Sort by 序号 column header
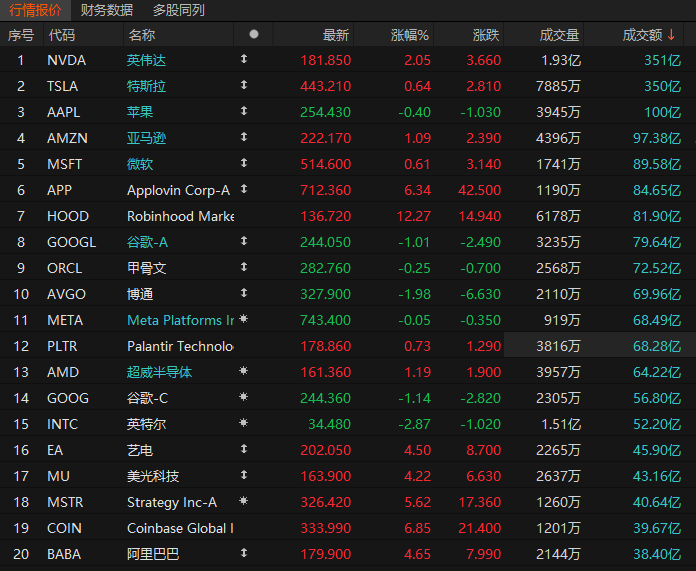This screenshot has width=696, height=571. (21, 35)
